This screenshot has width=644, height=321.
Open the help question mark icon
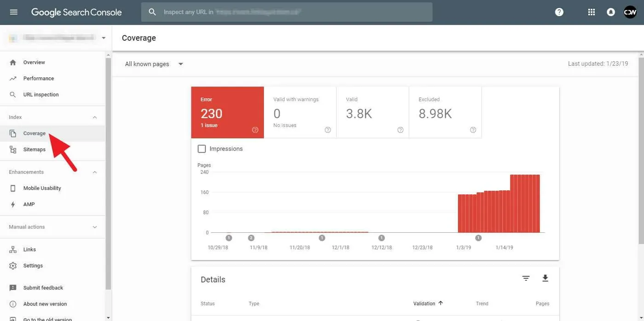(559, 12)
